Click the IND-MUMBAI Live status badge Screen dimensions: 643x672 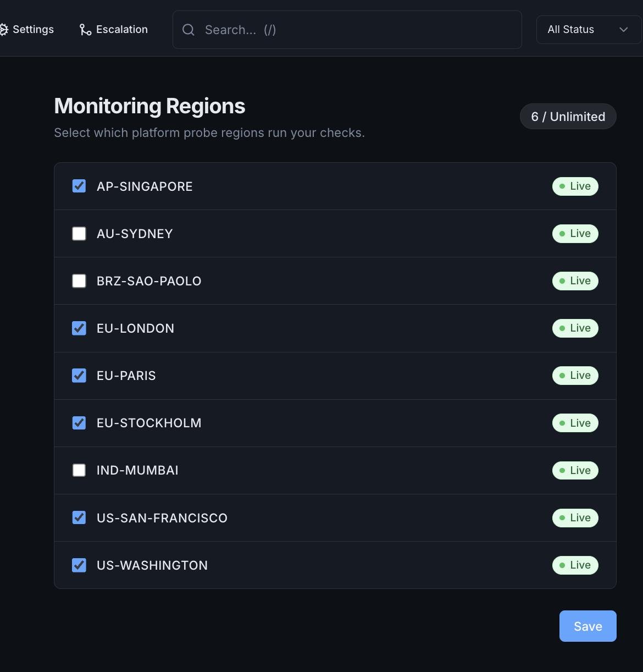pos(575,471)
